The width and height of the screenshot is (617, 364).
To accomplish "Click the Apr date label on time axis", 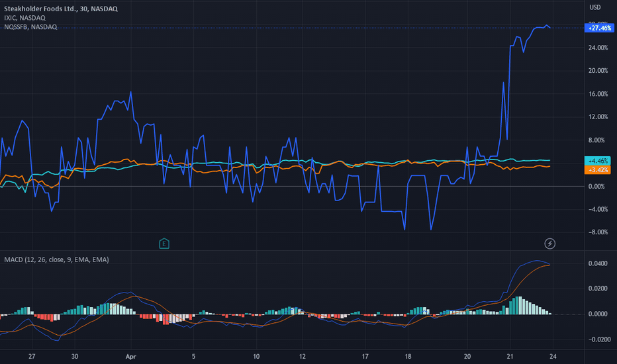I will click(x=130, y=357).
